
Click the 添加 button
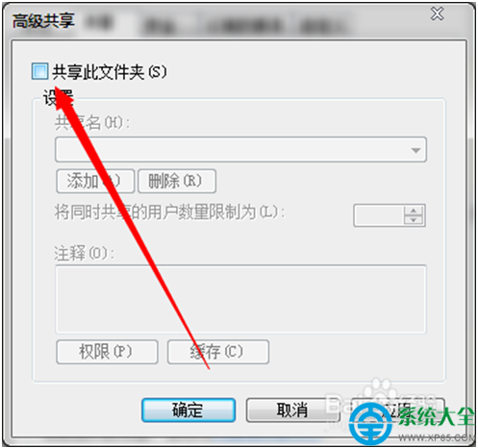pos(95,181)
